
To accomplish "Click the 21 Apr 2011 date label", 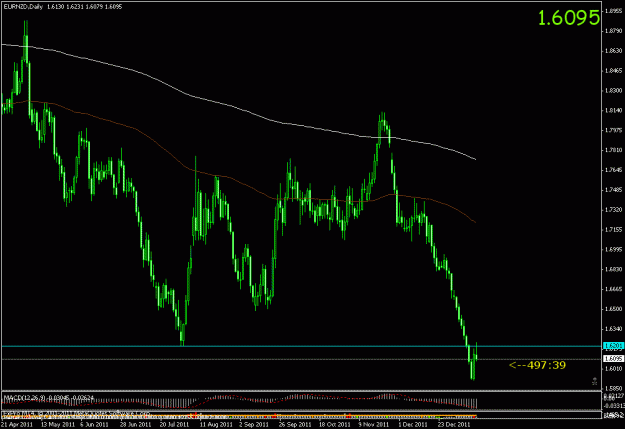I will pos(17,425).
